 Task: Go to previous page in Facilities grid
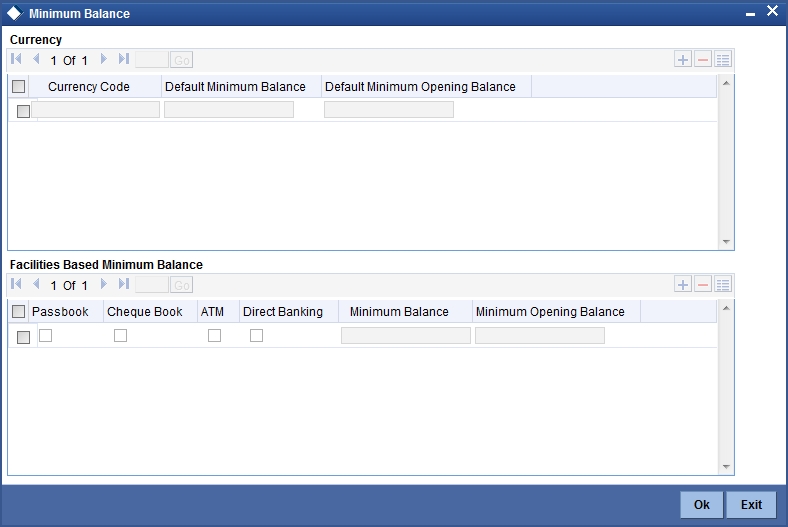click(x=36, y=284)
